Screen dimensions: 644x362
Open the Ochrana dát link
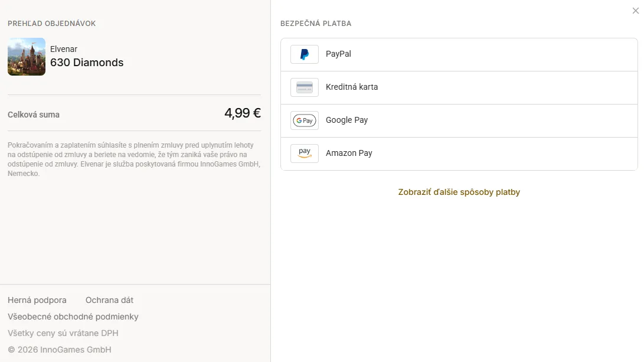pyautogui.click(x=109, y=300)
